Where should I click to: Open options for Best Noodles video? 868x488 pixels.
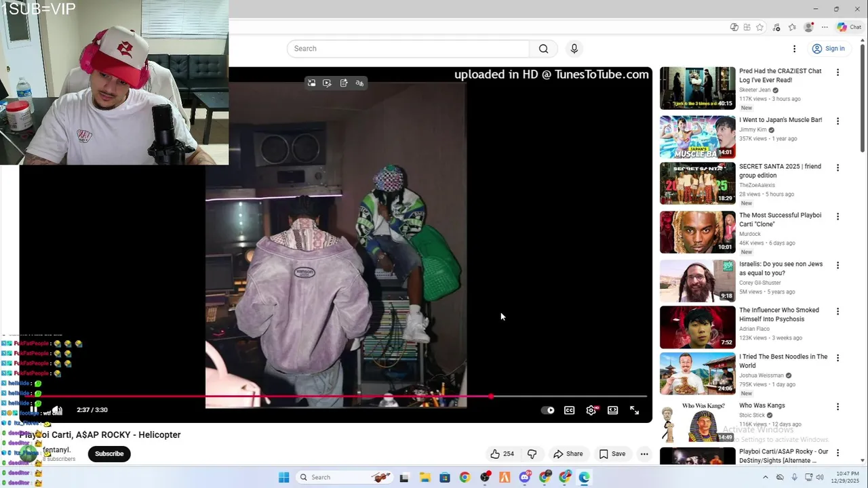pos(837,358)
